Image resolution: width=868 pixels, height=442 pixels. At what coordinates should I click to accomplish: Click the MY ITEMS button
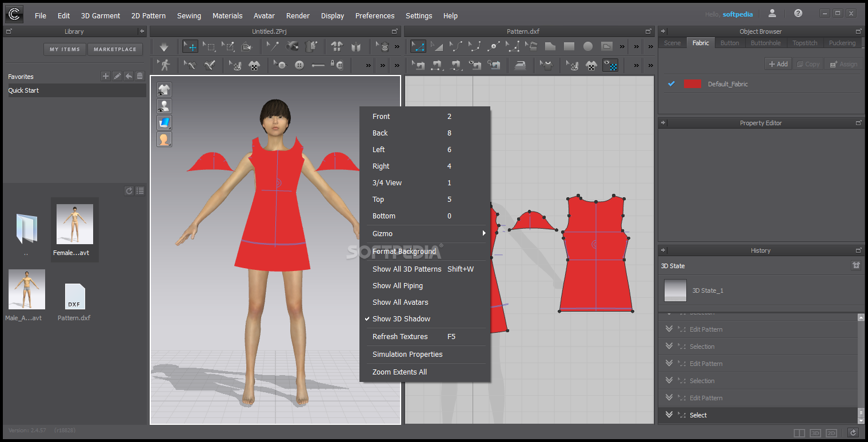(x=65, y=49)
